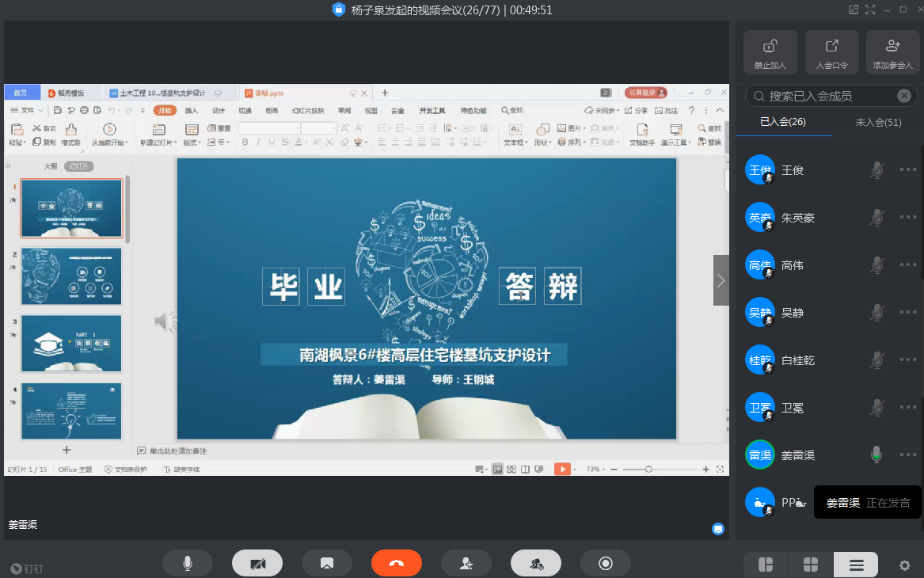
Task: Click the 添加参会人 button
Action: coord(892,52)
